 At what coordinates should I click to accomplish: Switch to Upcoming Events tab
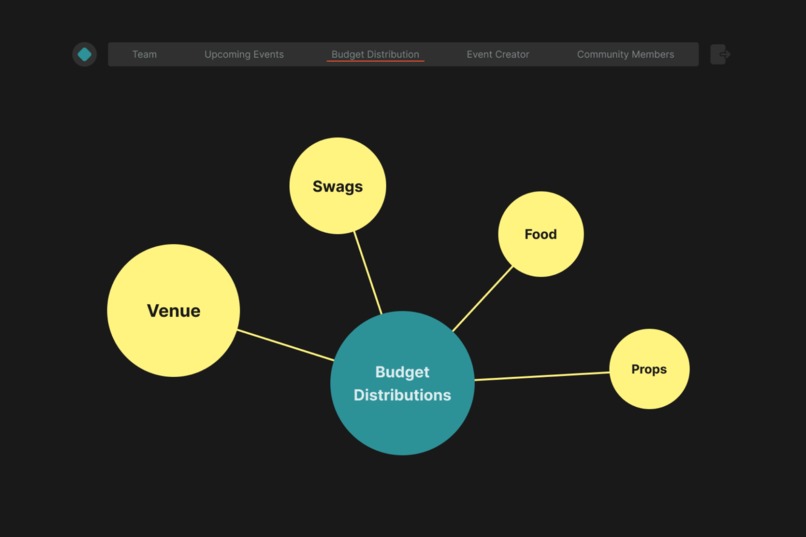(x=244, y=54)
